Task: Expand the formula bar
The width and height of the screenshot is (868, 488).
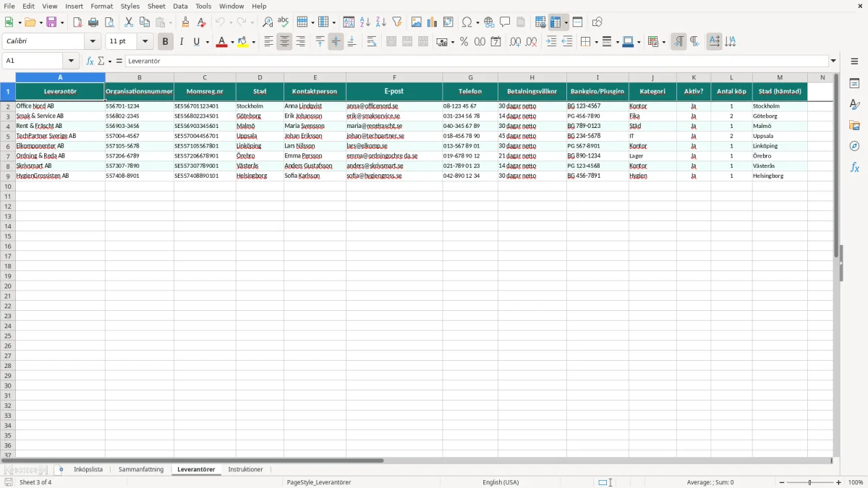Action: [833, 61]
